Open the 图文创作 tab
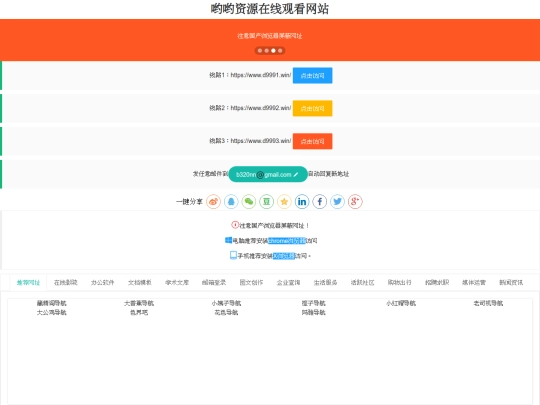Image resolution: width=540 pixels, height=405 pixels. click(251, 282)
